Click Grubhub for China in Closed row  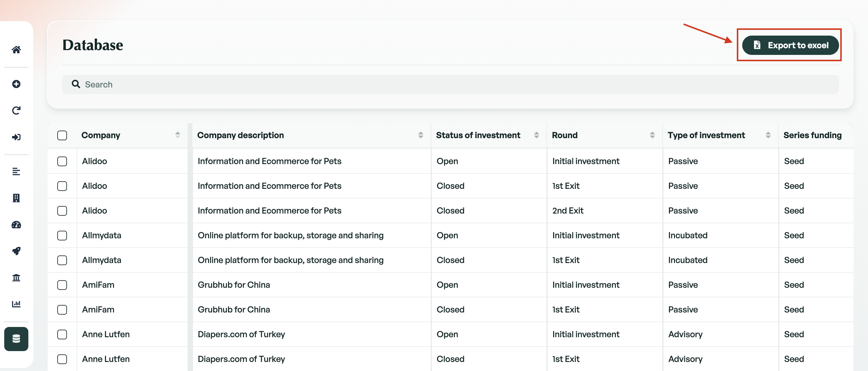[x=234, y=309]
